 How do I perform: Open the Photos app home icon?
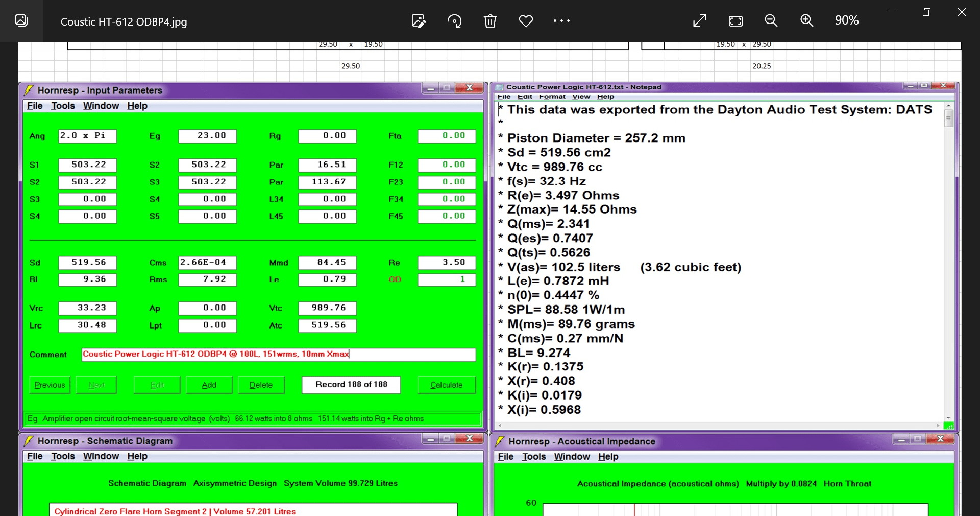(x=21, y=20)
